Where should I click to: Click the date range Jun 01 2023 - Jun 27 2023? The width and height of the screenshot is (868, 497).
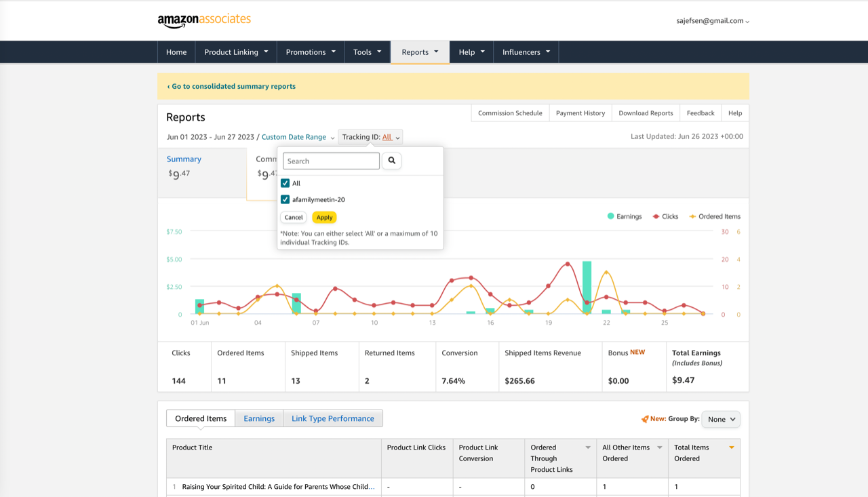[x=210, y=137]
